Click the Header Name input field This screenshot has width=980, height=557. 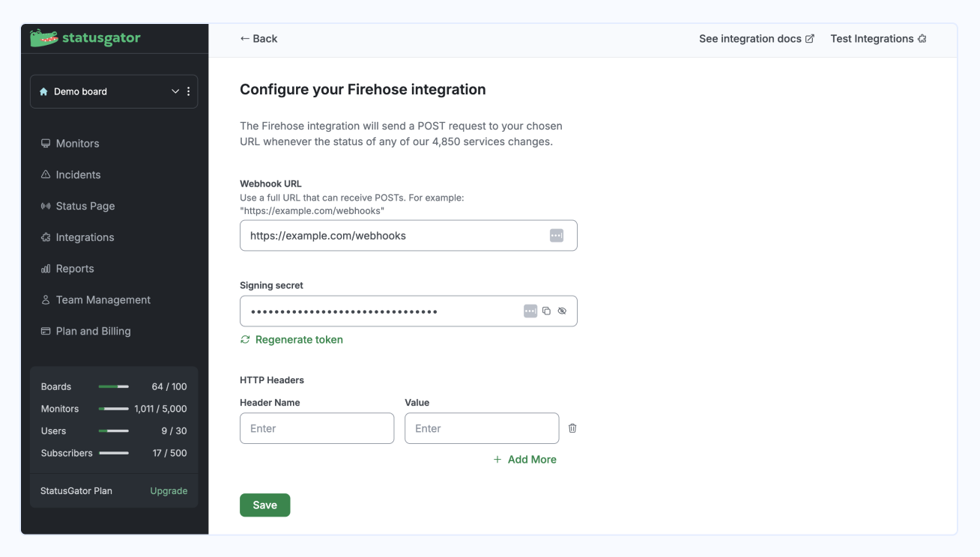click(317, 428)
